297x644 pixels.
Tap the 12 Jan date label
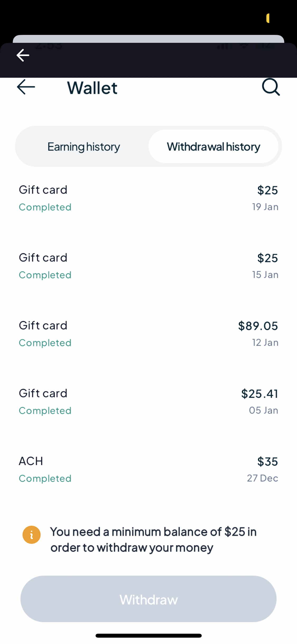coord(265,343)
